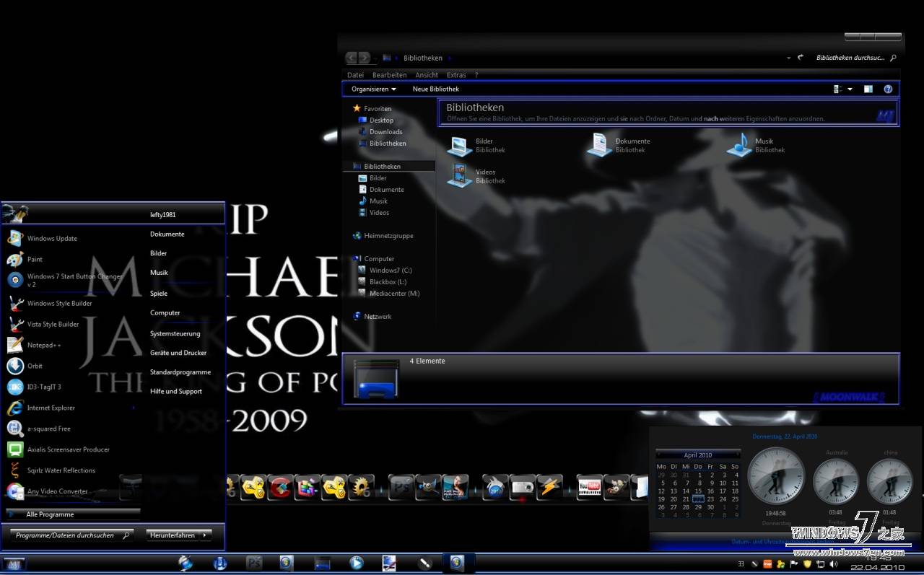The width and height of the screenshot is (924, 575).
Task: Open the Datei menu
Action: pos(355,75)
